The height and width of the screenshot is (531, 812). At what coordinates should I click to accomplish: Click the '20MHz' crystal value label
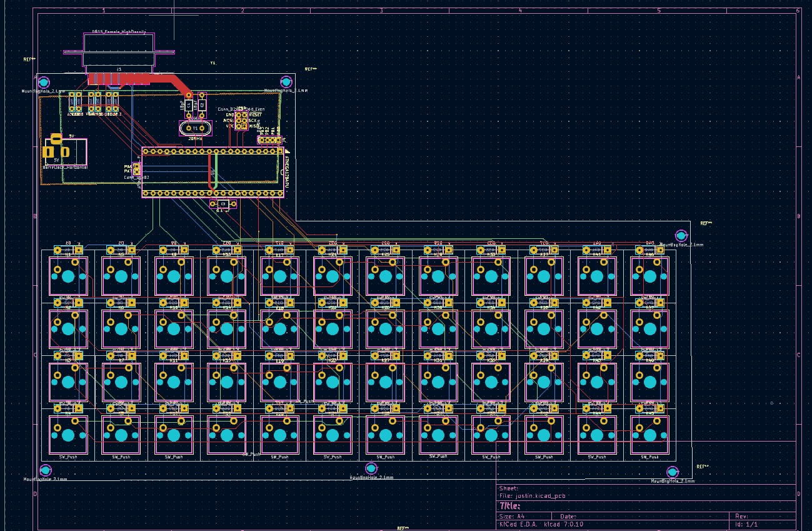pos(195,139)
